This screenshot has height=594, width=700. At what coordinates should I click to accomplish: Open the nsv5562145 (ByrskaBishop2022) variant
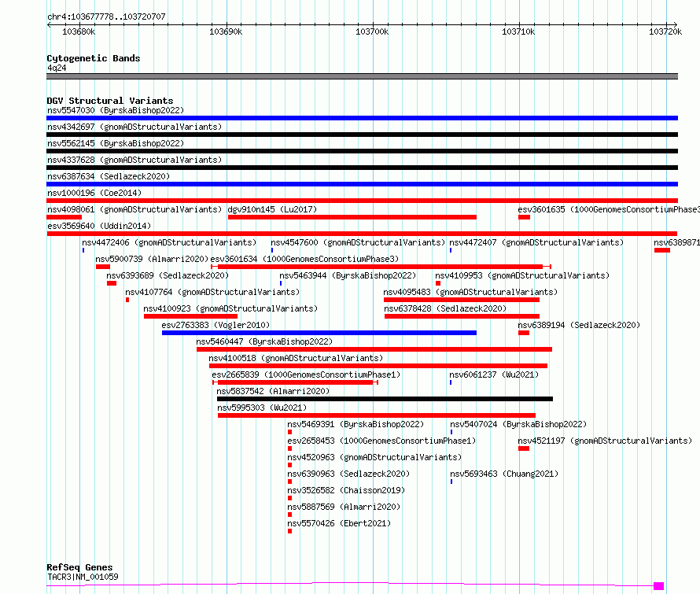click(x=116, y=143)
